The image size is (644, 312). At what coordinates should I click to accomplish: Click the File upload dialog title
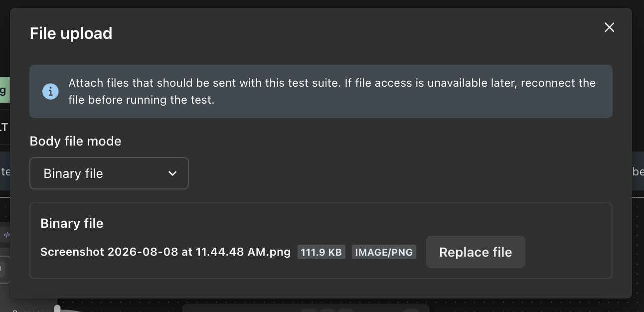(x=71, y=33)
